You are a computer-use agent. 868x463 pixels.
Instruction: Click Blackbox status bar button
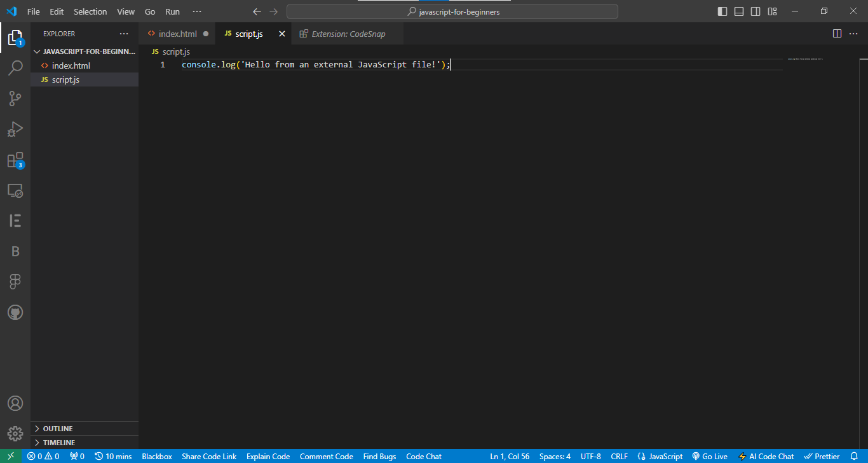pos(157,456)
